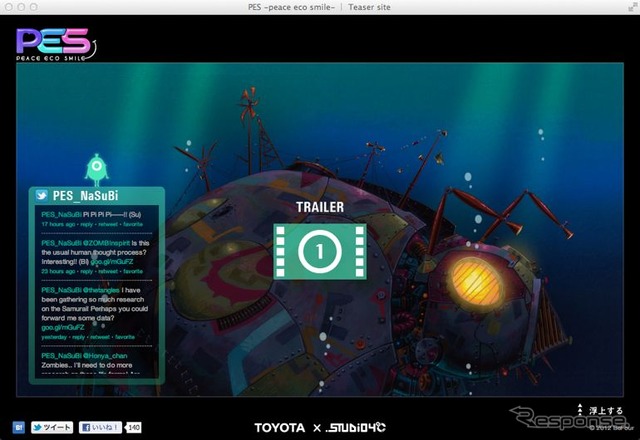Click the Facebook いいね! like button
The width and height of the screenshot is (640, 440).
tap(100, 427)
